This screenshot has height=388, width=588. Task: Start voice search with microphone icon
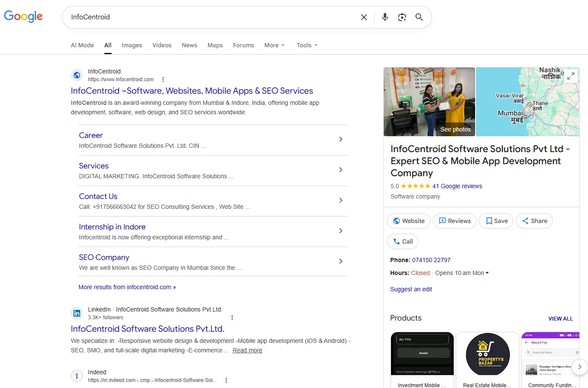click(x=385, y=17)
